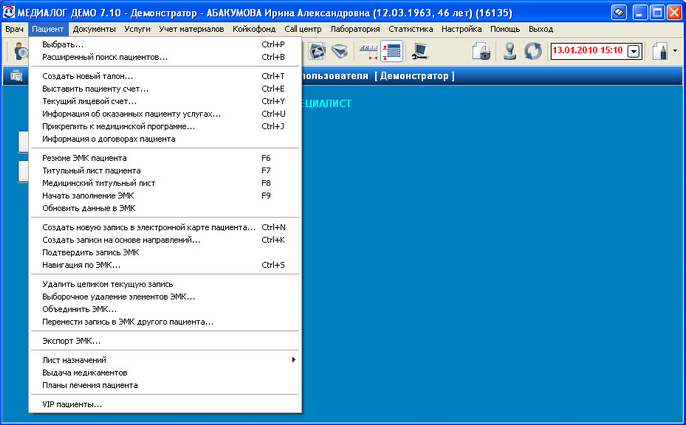The height and width of the screenshot is (425, 686).
Task: Open dropdown arrow beside pencil document icon
Action: (x=675, y=51)
